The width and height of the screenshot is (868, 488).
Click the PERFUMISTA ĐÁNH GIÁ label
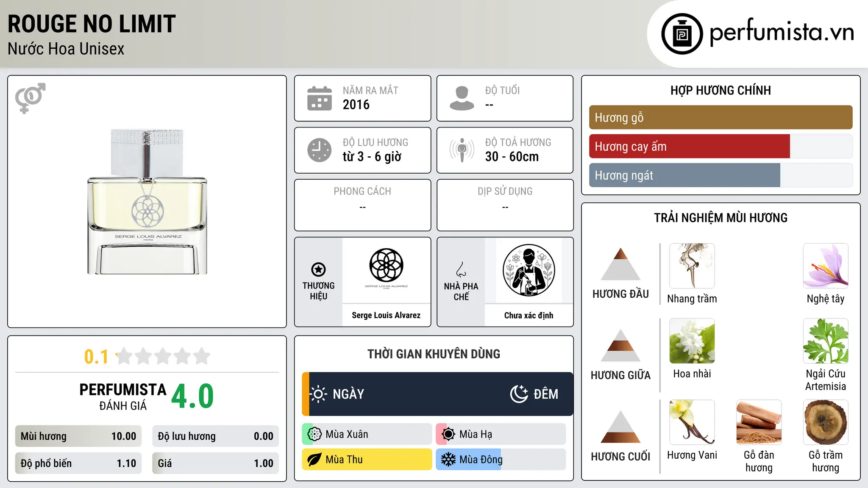click(123, 396)
